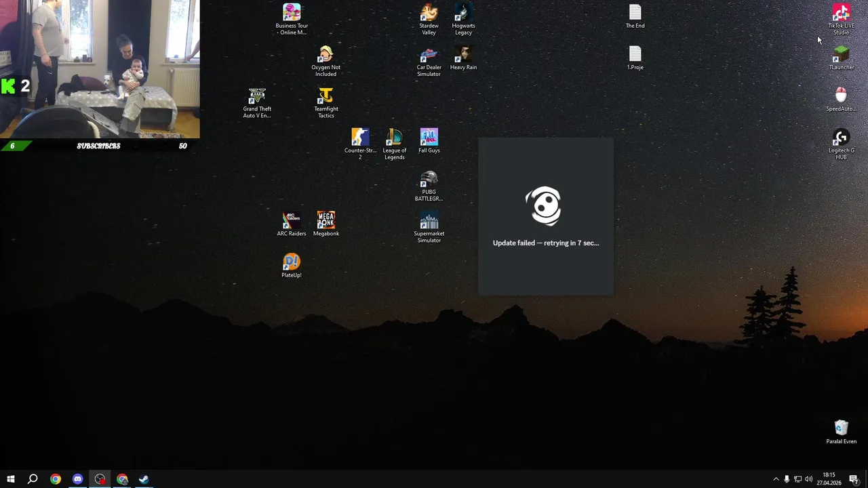Viewport: 868px width, 488px height.
Task: Open Steam from the taskbar
Action: (x=144, y=479)
